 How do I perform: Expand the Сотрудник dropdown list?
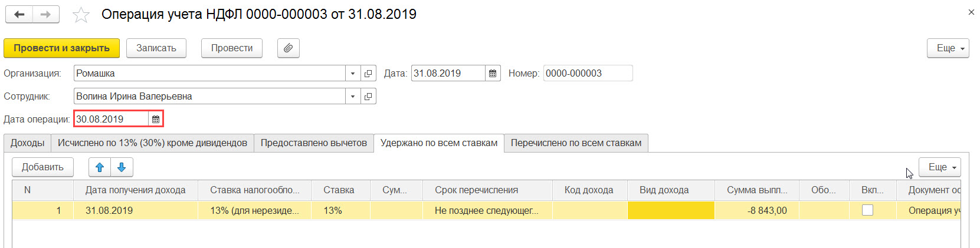[353, 97]
